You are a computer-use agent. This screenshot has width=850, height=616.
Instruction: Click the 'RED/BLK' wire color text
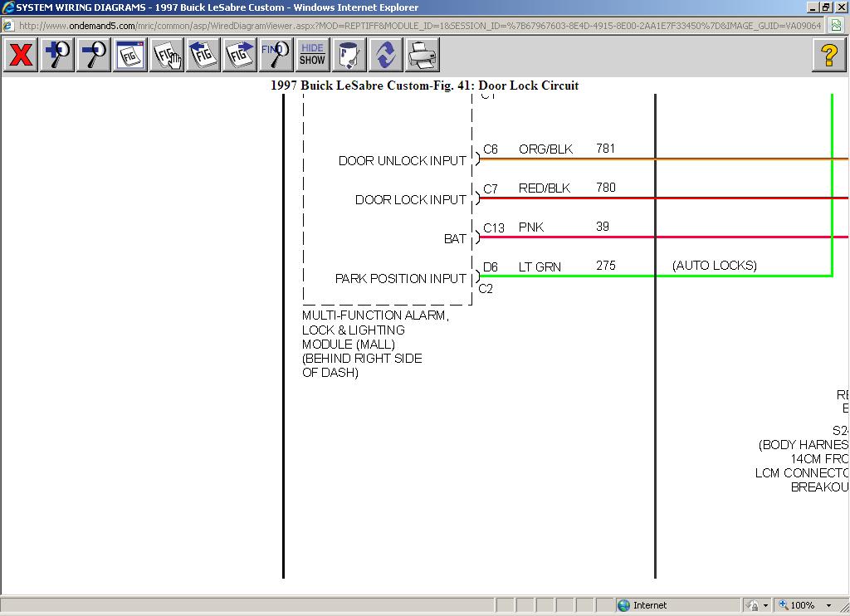[545, 188]
